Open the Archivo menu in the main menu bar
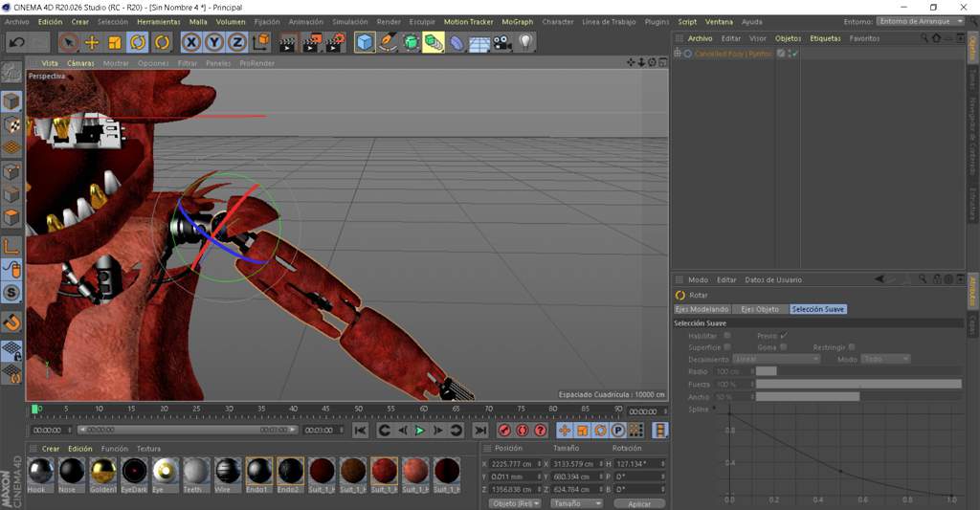 [17, 22]
